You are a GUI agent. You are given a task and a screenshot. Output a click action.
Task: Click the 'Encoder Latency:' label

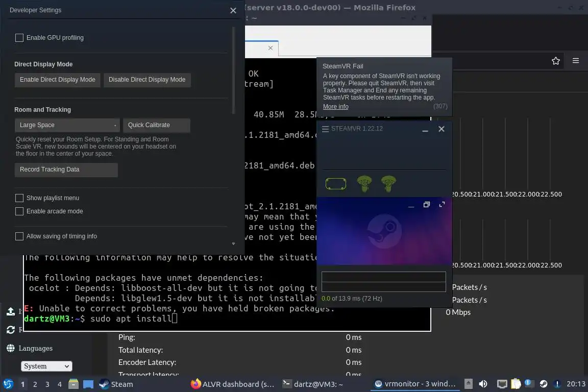point(147,363)
